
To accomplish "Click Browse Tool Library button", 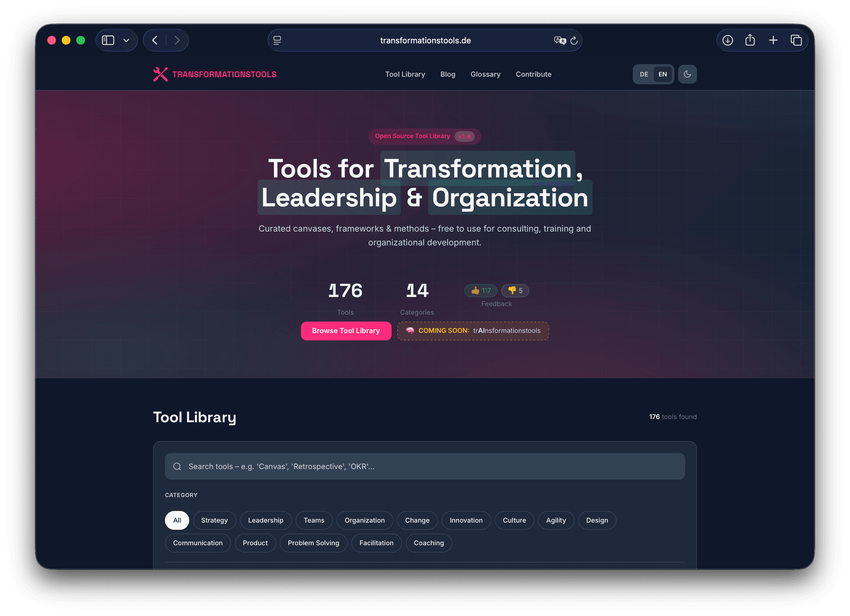I will coord(346,331).
